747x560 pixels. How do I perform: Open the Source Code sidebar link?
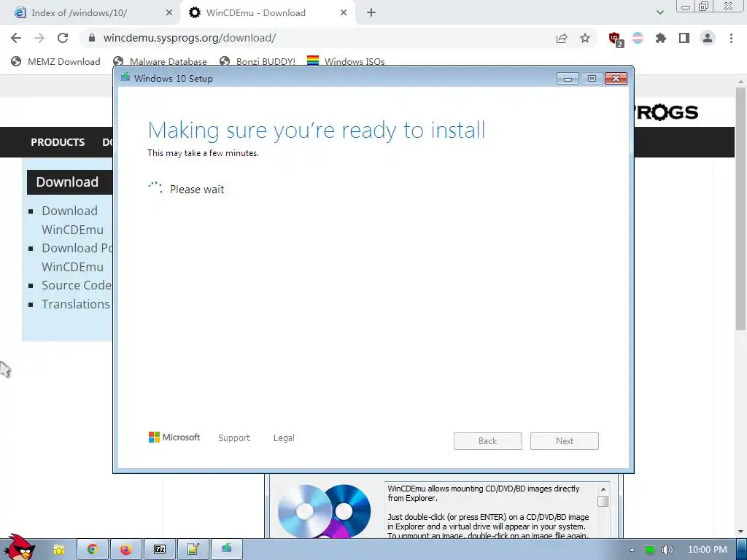tap(76, 285)
